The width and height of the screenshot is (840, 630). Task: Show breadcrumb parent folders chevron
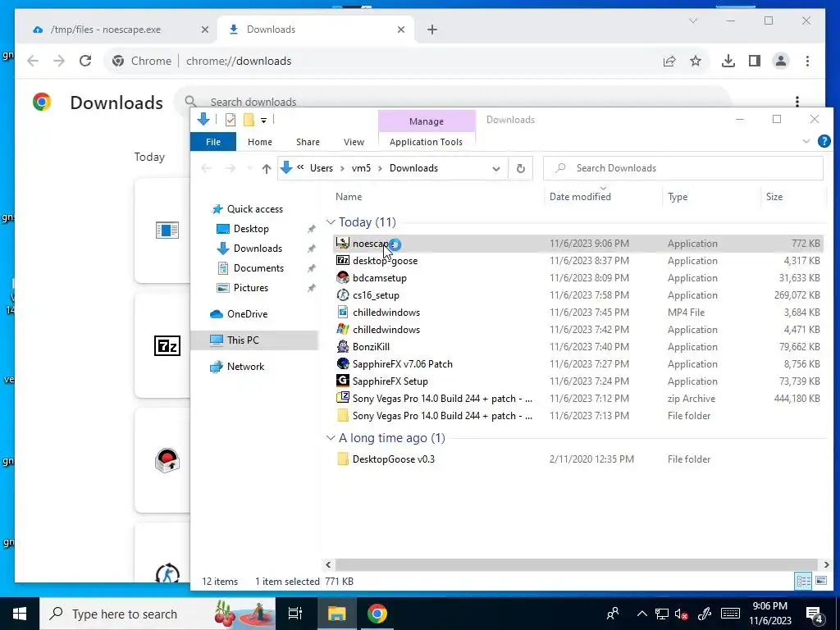tap(300, 167)
